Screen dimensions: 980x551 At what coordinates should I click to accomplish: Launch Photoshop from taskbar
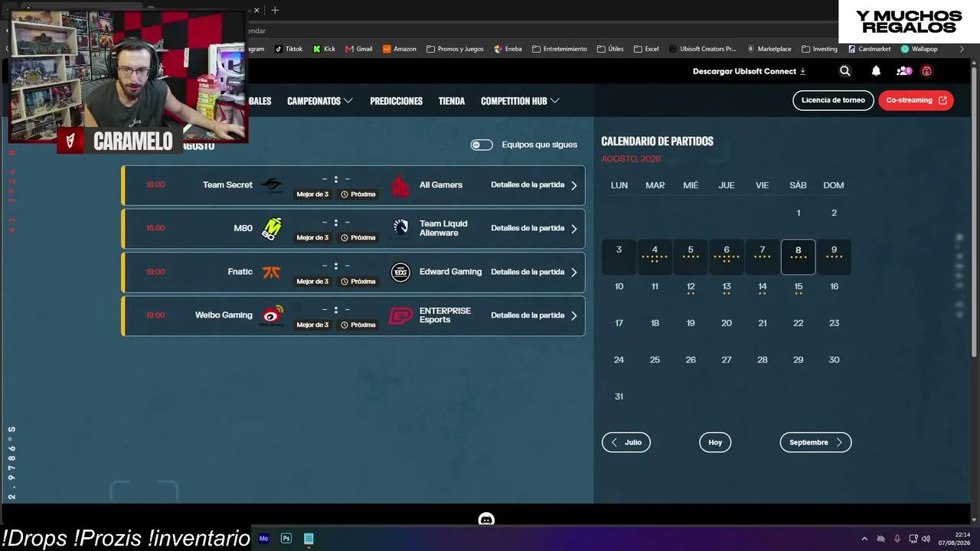286,538
